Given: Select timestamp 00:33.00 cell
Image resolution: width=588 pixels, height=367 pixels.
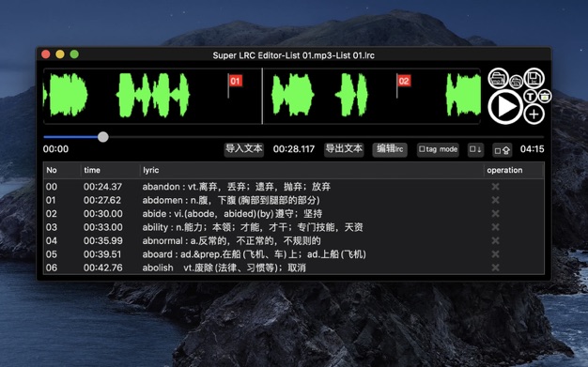Looking at the screenshot, I should (102, 227).
